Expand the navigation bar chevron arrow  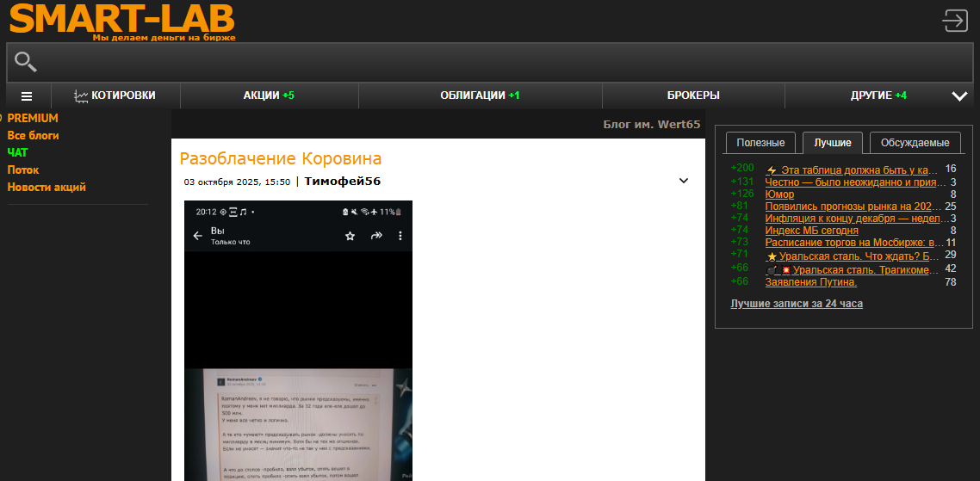(959, 96)
